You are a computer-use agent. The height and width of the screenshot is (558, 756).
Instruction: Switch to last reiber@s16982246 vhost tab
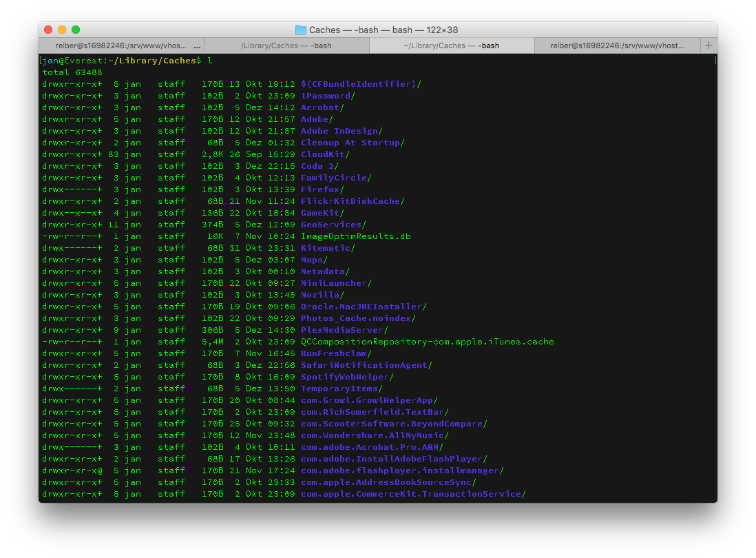click(617, 45)
